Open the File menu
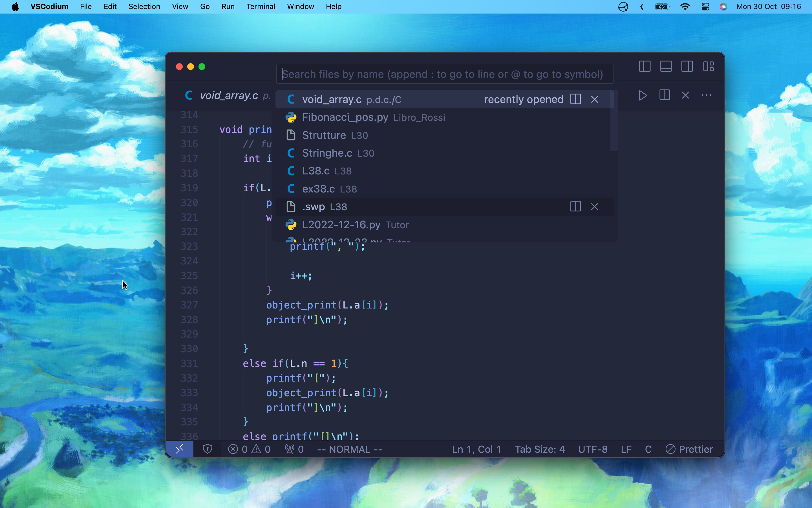 point(86,6)
